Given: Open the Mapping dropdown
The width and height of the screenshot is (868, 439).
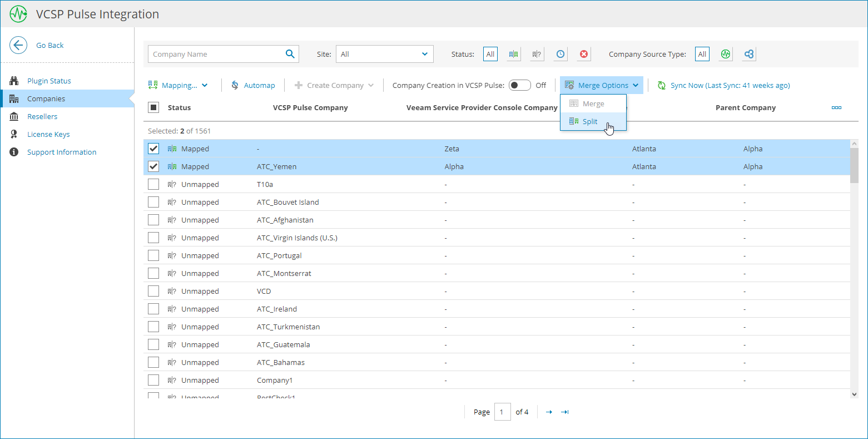Looking at the screenshot, I should point(178,85).
